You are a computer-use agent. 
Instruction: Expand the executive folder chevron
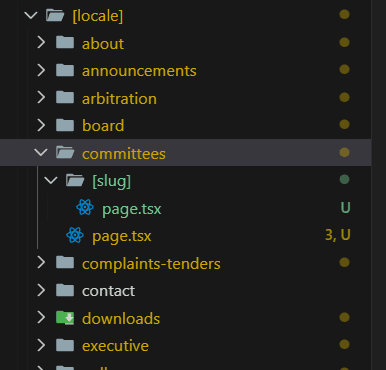tap(41, 345)
